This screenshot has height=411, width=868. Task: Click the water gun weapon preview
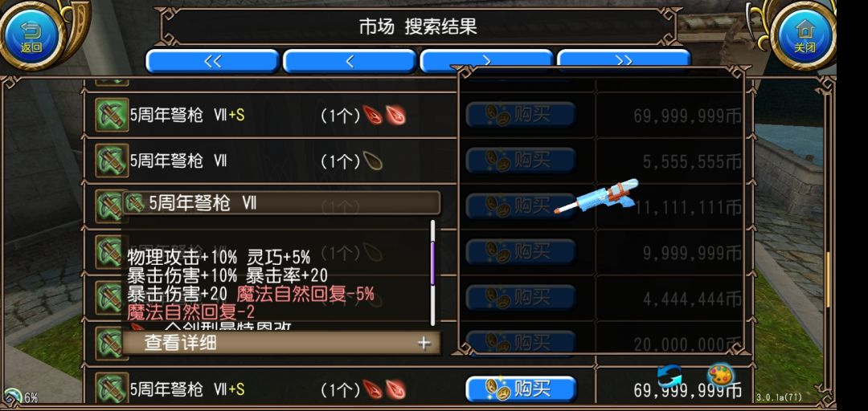(596, 197)
